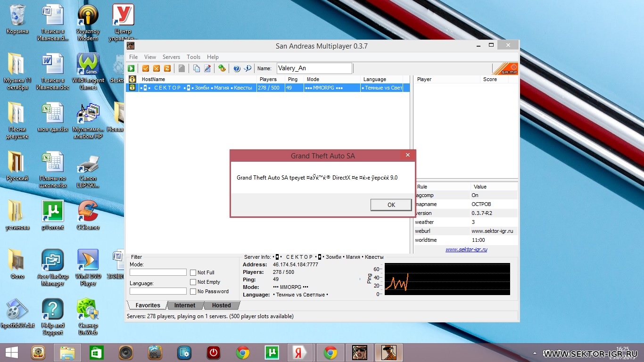
Task: Click the About info bubble icon
Action: coord(248,68)
